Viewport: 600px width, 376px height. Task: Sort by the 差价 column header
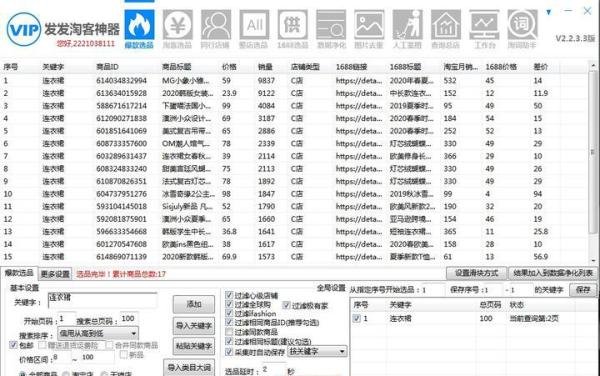coord(540,67)
